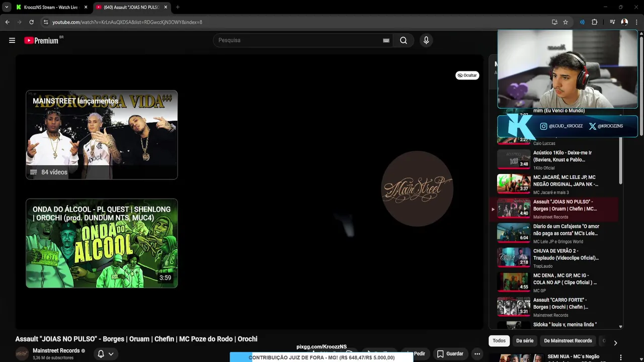Run search with the magnifier button
The width and height of the screenshot is (644, 362).
(404, 40)
